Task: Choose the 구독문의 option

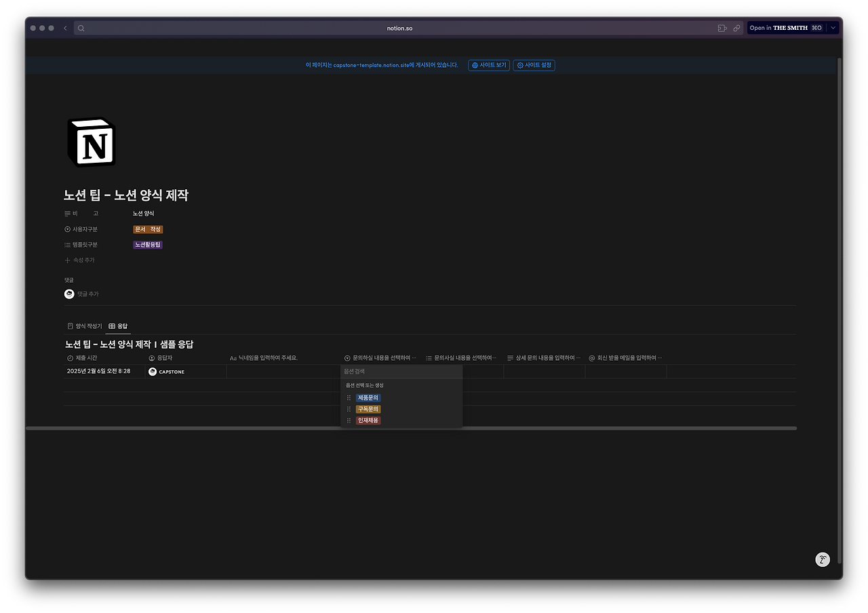Action: pyautogui.click(x=368, y=410)
